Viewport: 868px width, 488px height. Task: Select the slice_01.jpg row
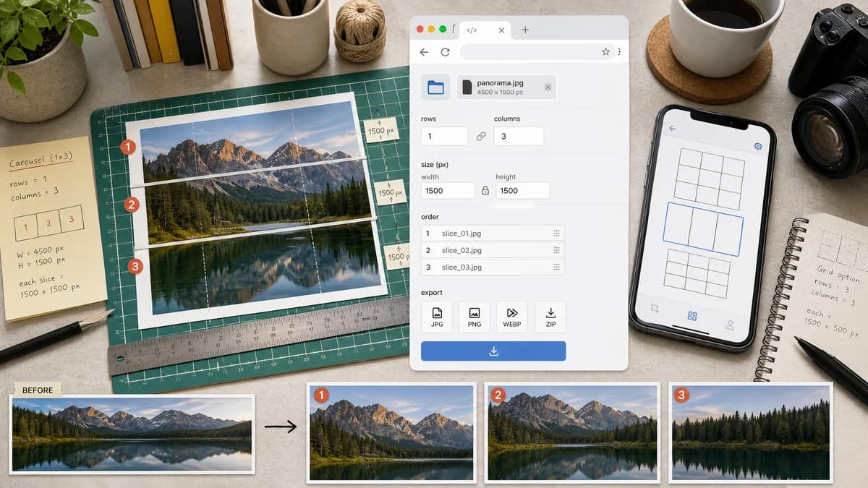(x=493, y=234)
